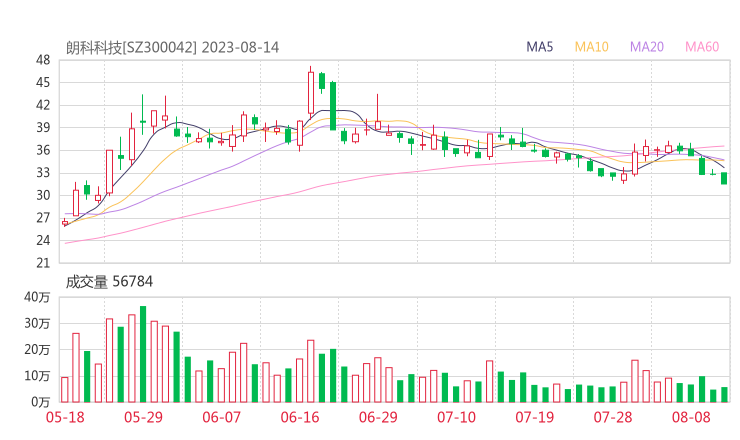Click the 07-28 date axis label

[x=613, y=417]
